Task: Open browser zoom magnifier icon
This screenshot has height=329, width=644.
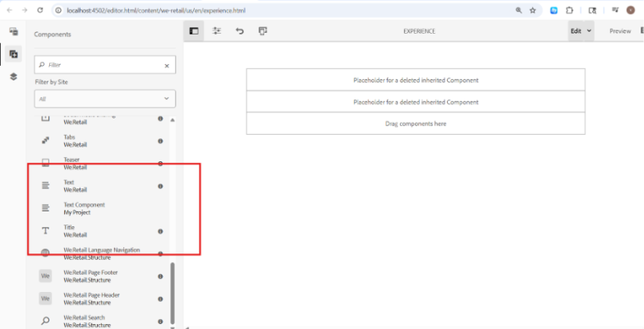Action: [x=519, y=10]
